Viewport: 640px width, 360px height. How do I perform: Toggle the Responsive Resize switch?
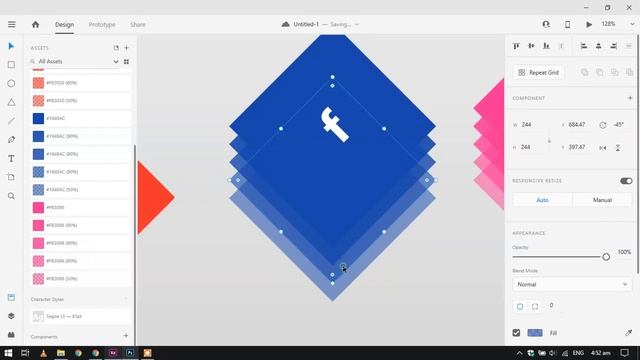pyautogui.click(x=626, y=181)
